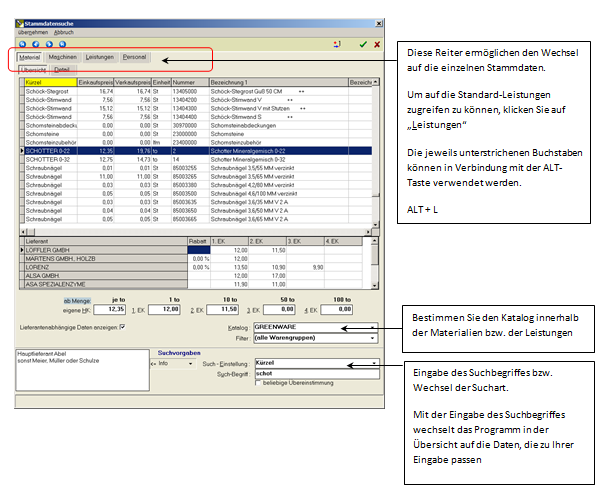This screenshot has height=501, width=612.
Task: Switch to the Leistungen tab
Action: click(x=100, y=57)
